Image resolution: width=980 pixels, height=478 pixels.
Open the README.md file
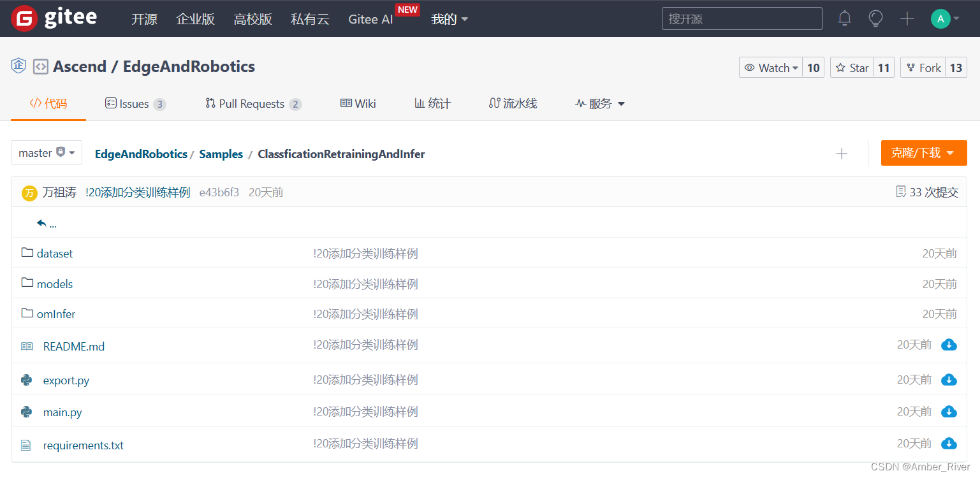[74, 347]
